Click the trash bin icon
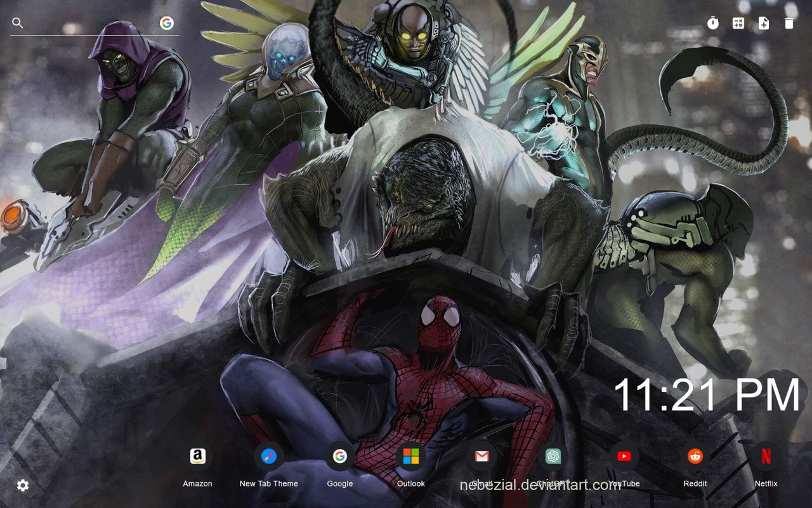This screenshot has height=508, width=812. (x=789, y=23)
